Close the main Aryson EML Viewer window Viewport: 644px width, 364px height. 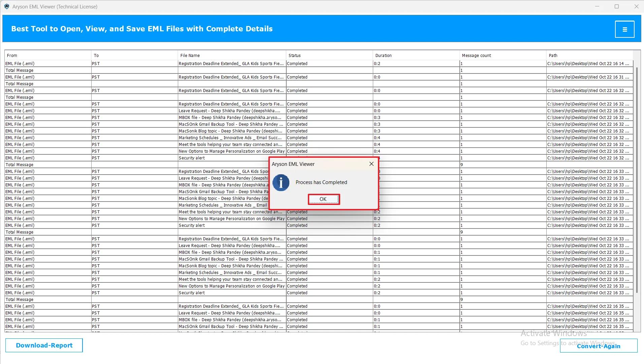[x=636, y=6]
